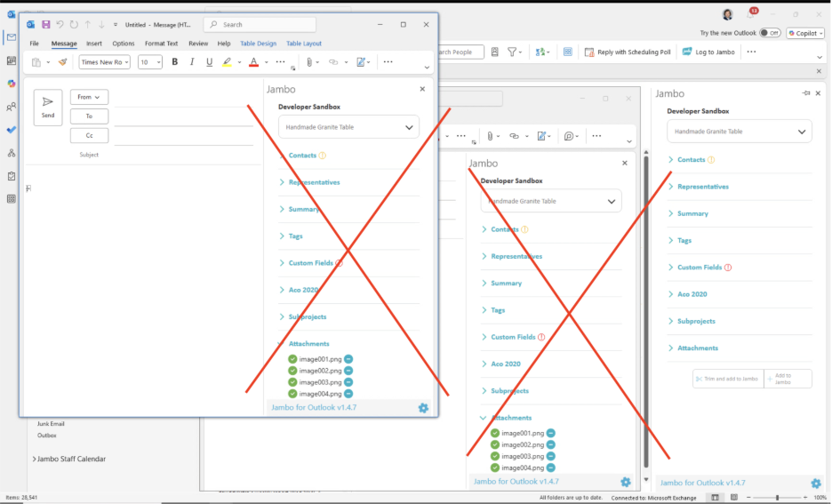This screenshot has height=504, width=832.
Task: Apply italic formatting in message window
Action: tap(192, 62)
